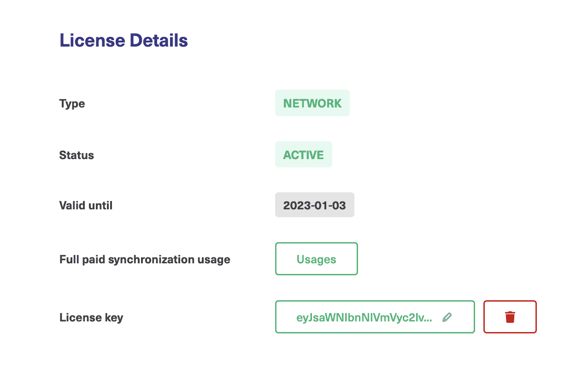The width and height of the screenshot is (588, 380).
Task: Click the License Details heading
Action: tap(123, 40)
